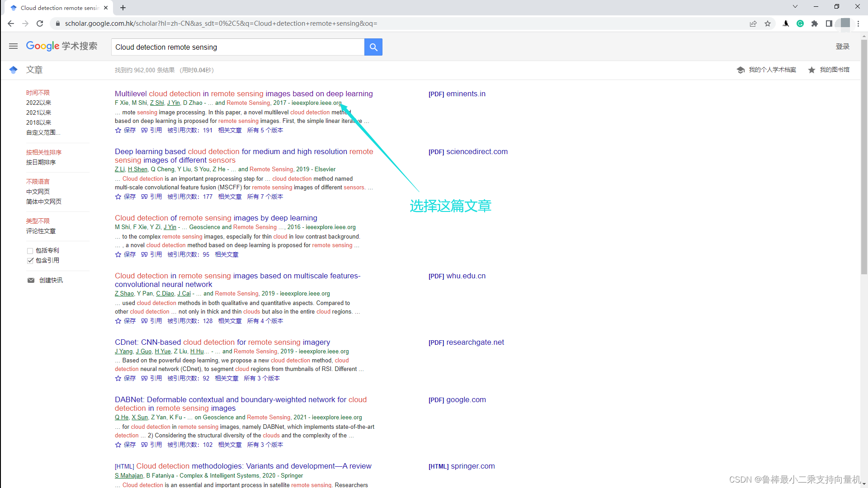Click inside the Scholar search input field
Image resolution: width=868 pixels, height=488 pixels.
pos(238,47)
